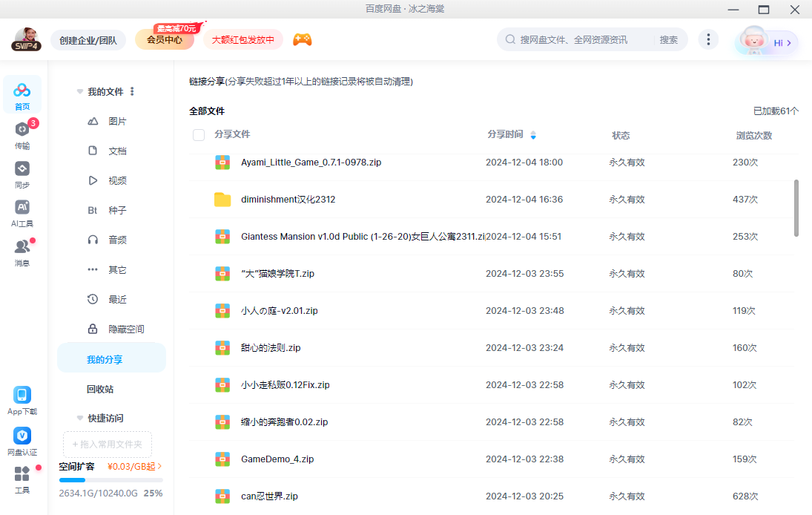Click the three-dot menu beside 我的文件
The width and height of the screenshot is (812, 515).
tap(132, 91)
